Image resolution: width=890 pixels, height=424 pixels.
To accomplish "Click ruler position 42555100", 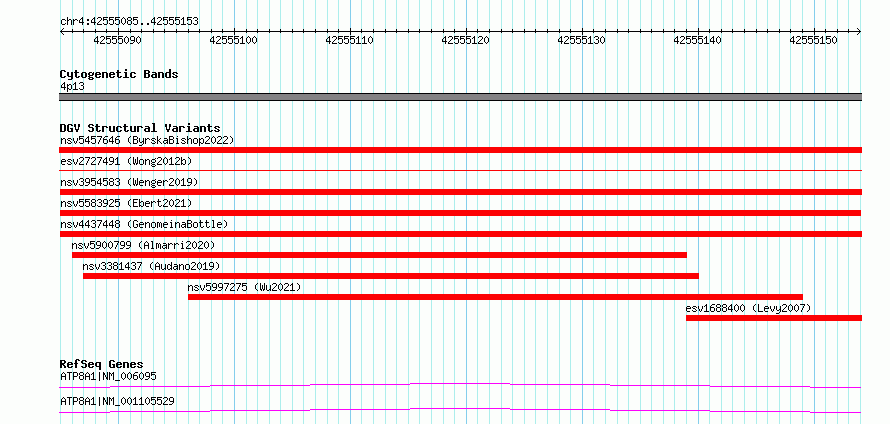I will pyautogui.click(x=234, y=40).
